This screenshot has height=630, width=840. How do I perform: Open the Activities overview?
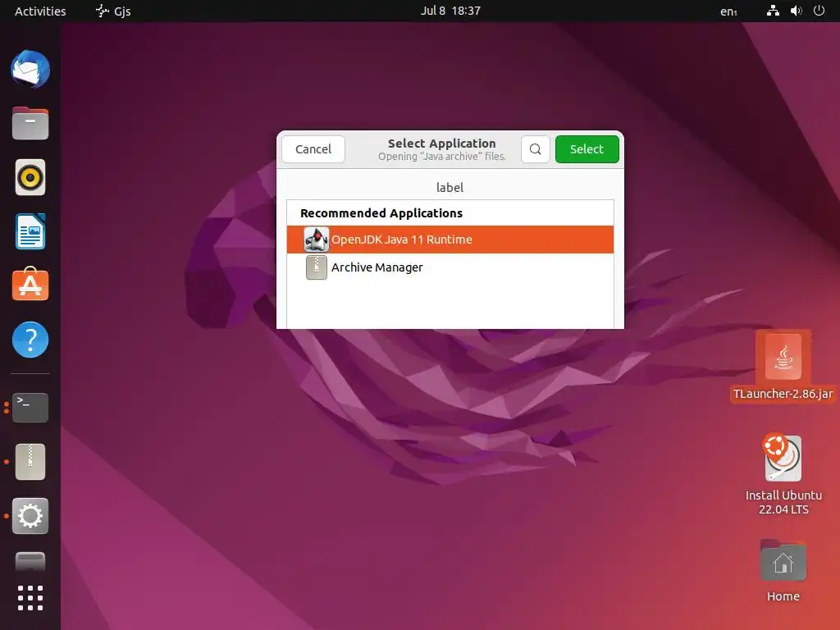click(40, 11)
